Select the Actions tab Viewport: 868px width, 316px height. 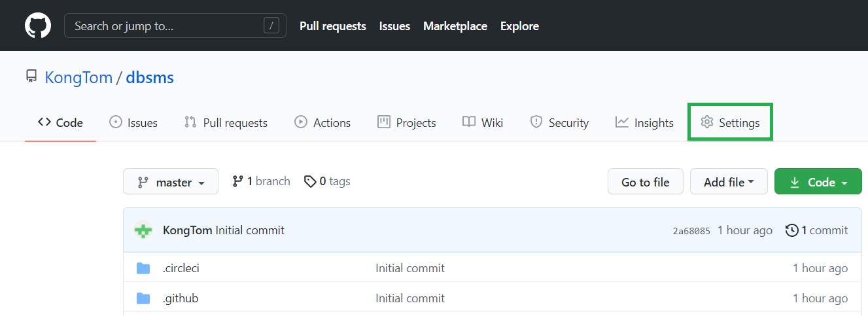coord(322,122)
